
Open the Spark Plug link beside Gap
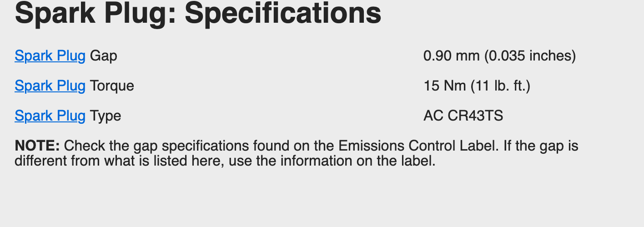tap(50, 56)
